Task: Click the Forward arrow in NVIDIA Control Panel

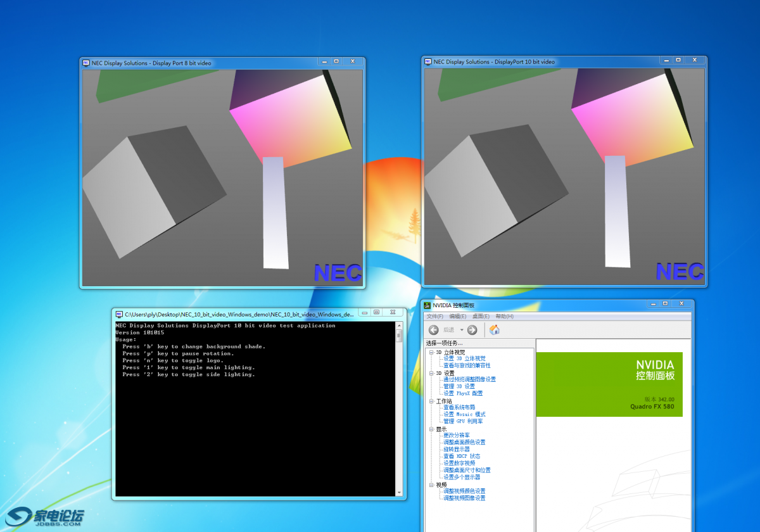Action: (472, 330)
